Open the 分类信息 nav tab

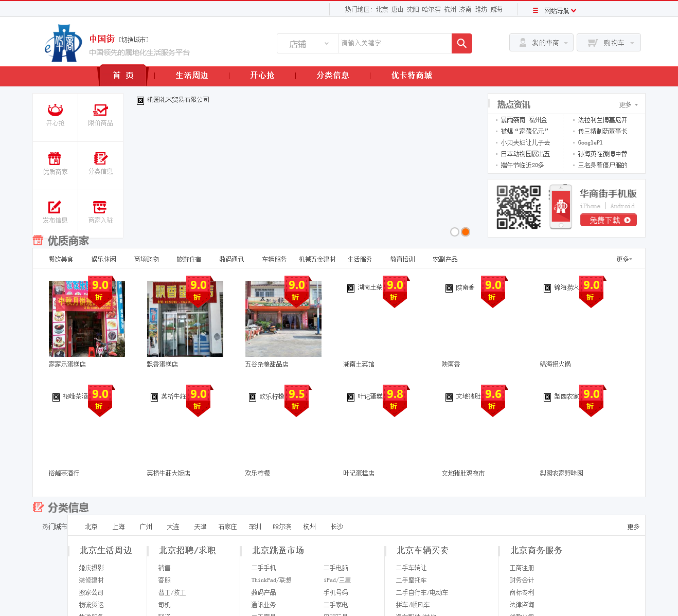click(x=333, y=76)
